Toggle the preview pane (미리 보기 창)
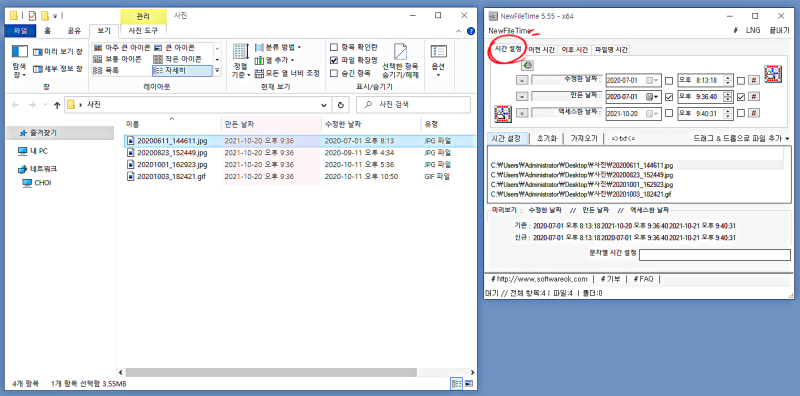Image resolution: width=800 pixels, height=396 pixels. tap(57, 52)
